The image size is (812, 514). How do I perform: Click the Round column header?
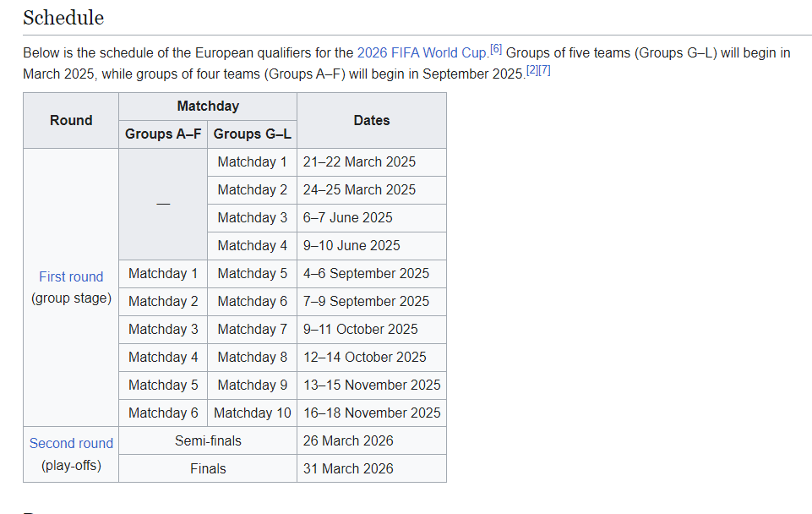(x=71, y=120)
